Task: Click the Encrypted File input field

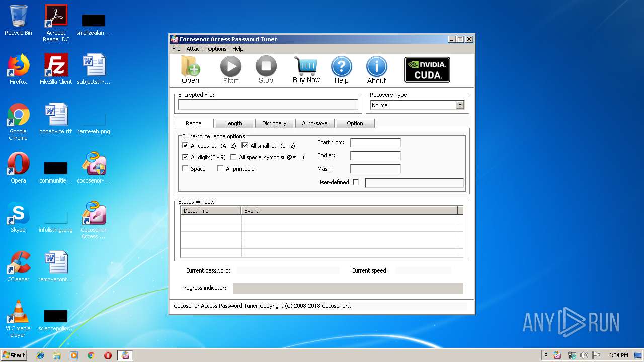Action: [268, 105]
